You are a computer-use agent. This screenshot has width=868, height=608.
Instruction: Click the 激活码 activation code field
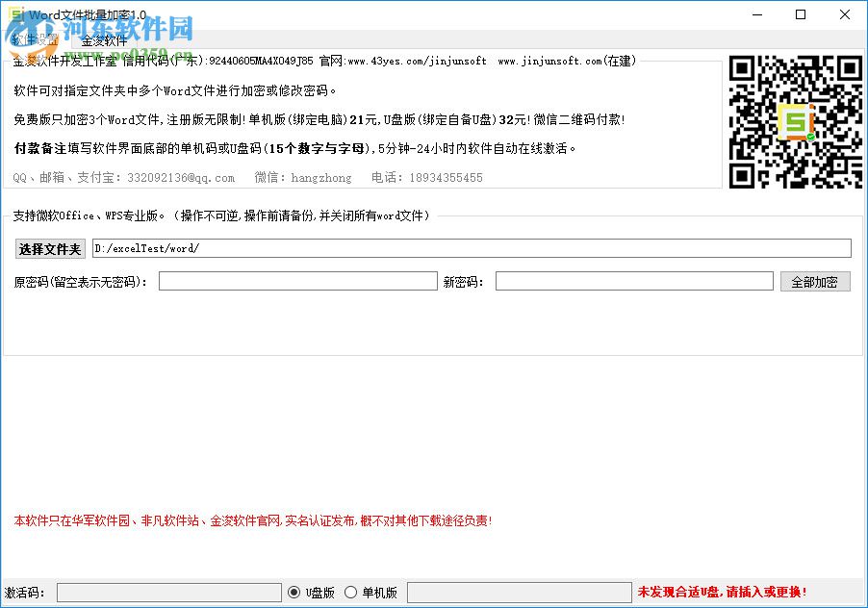(x=169, y=593)
